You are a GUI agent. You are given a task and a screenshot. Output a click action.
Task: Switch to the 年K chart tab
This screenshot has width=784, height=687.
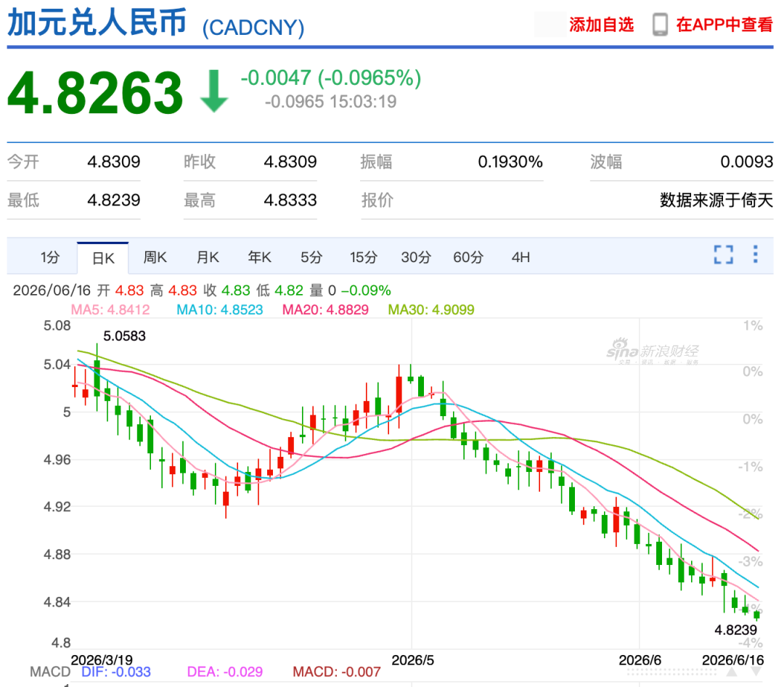259,257
